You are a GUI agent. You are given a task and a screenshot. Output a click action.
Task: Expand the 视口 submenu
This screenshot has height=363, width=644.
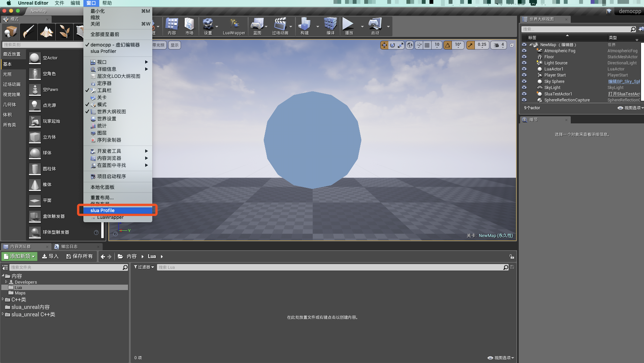pos(117,62)
